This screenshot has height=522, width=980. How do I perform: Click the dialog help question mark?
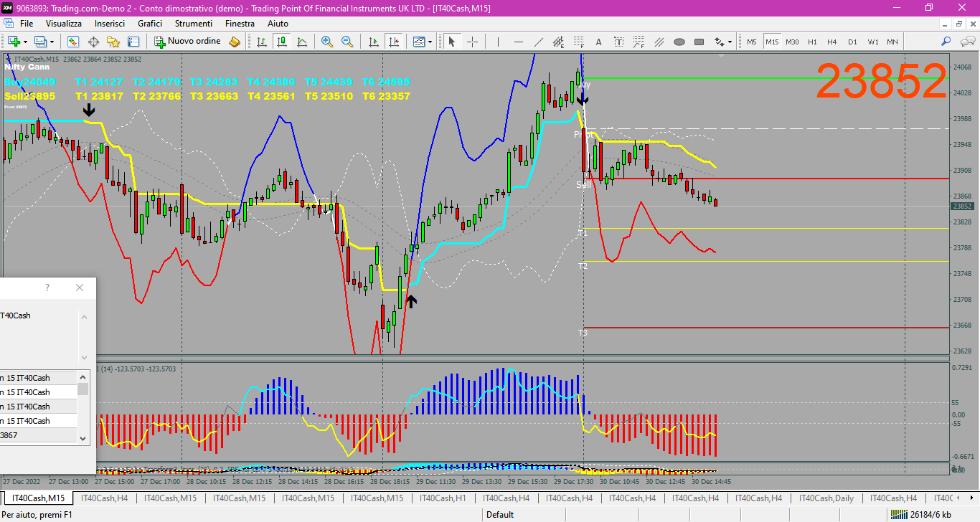coord(47,288)
